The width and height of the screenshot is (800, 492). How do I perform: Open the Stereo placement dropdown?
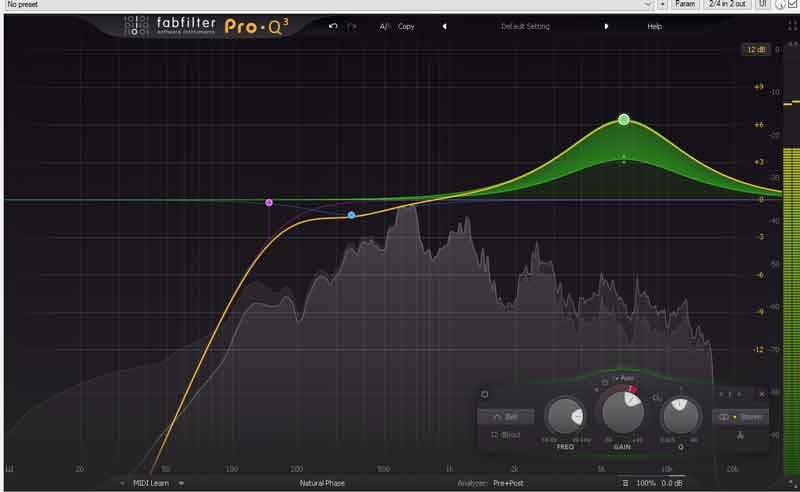pos(741,417)
